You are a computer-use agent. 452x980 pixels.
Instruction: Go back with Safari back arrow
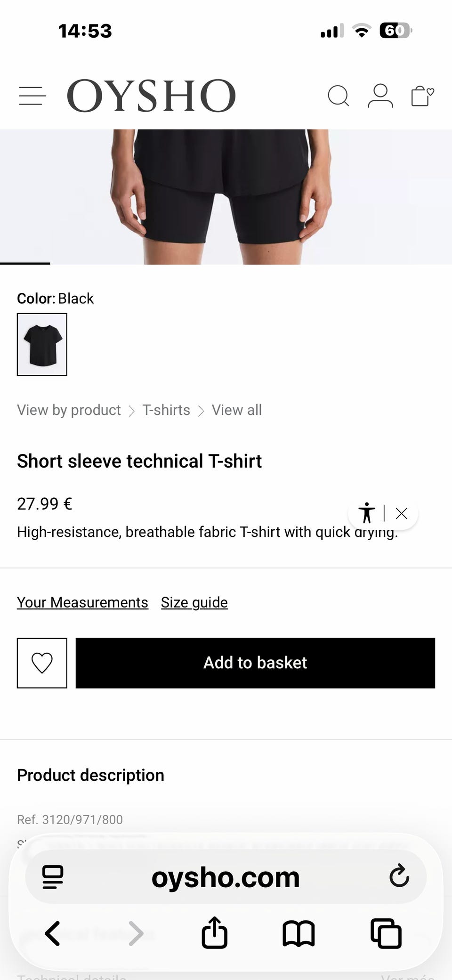click(52, 933)
